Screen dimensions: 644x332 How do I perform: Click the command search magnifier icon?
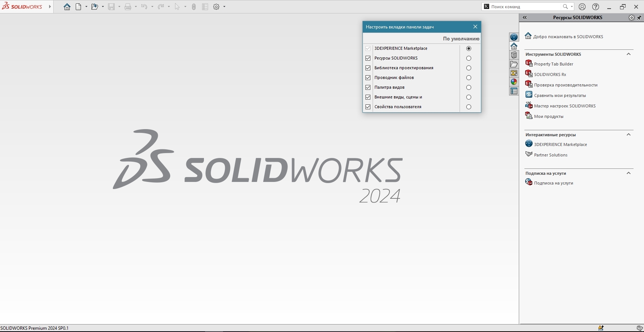click(565, 7)
